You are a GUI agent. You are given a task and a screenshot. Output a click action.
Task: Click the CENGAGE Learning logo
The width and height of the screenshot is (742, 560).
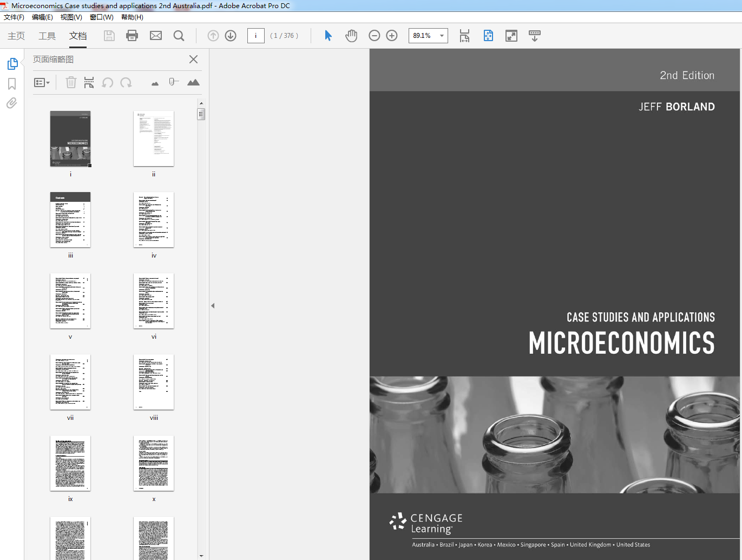pos(426,523)
